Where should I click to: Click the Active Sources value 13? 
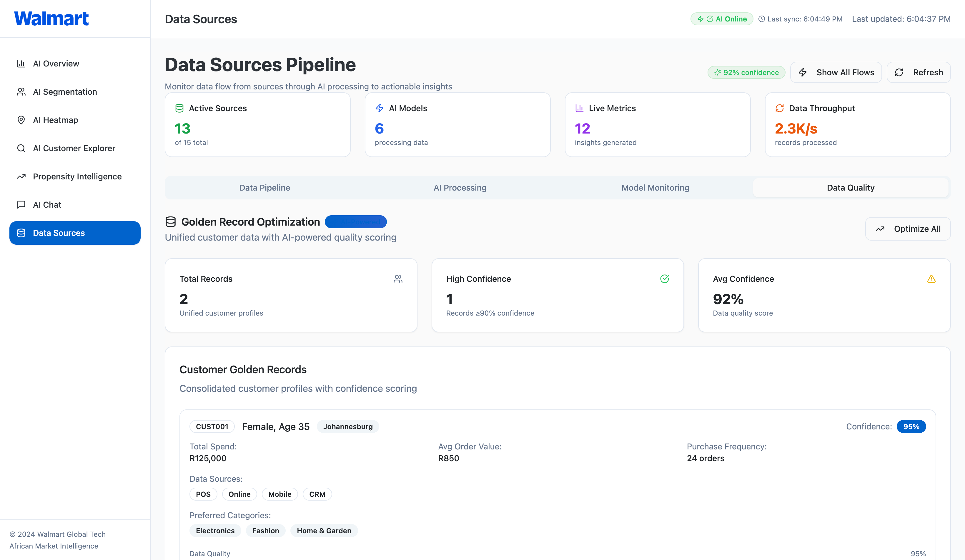(183, 129)
